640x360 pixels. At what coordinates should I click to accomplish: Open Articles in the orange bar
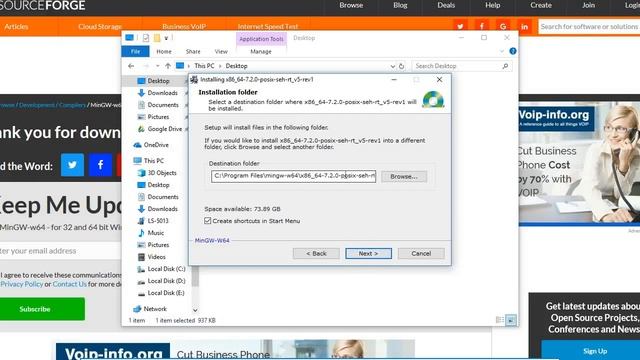(16, 27)
